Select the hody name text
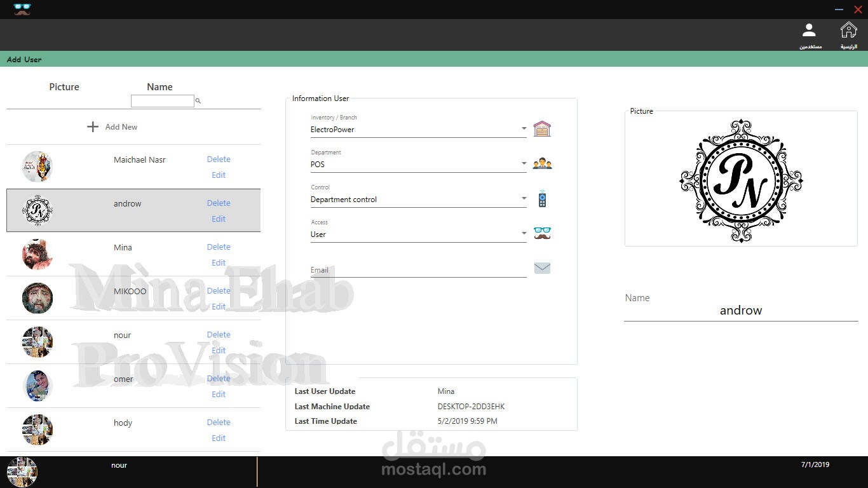 pos(123,423)
